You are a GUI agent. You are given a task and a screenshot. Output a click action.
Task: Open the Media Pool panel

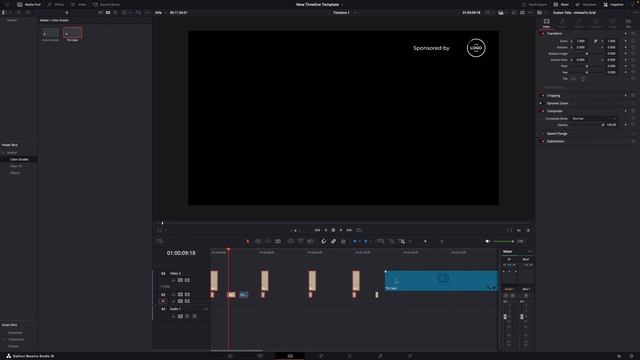[29, 4]
